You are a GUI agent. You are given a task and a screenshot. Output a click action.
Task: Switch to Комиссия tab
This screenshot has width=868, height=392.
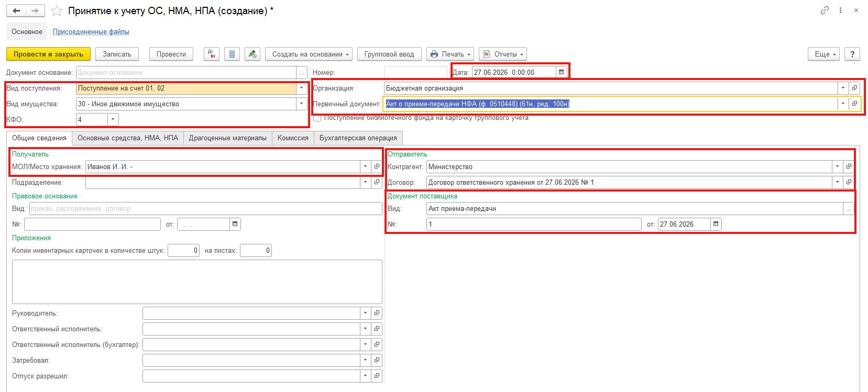click(x=293, y=138)
